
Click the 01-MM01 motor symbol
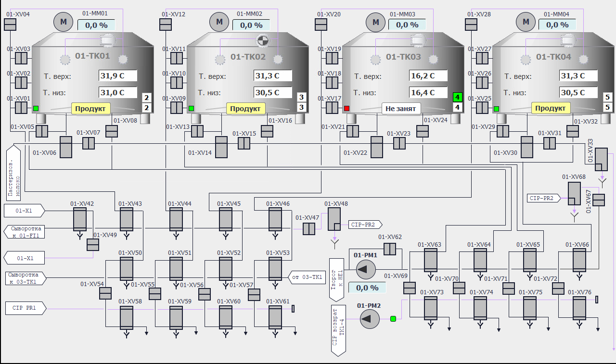click(62, 21)
